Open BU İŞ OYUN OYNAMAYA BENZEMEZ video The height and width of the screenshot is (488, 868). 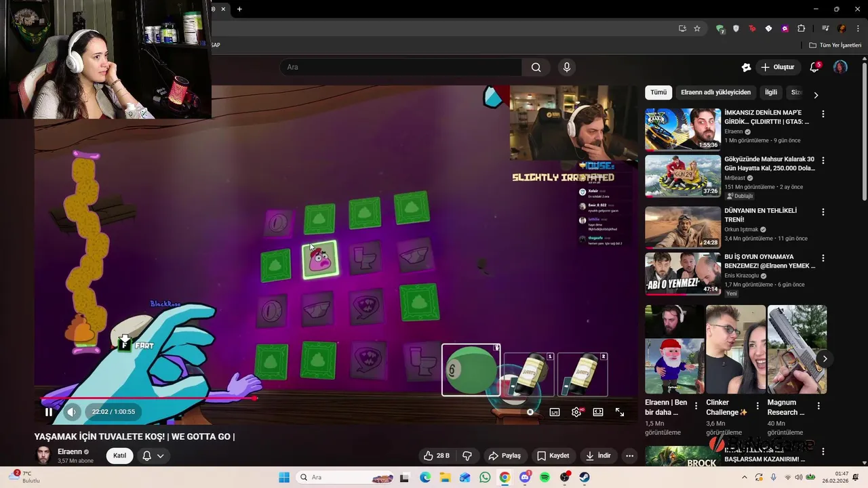(x=682, y=274)
